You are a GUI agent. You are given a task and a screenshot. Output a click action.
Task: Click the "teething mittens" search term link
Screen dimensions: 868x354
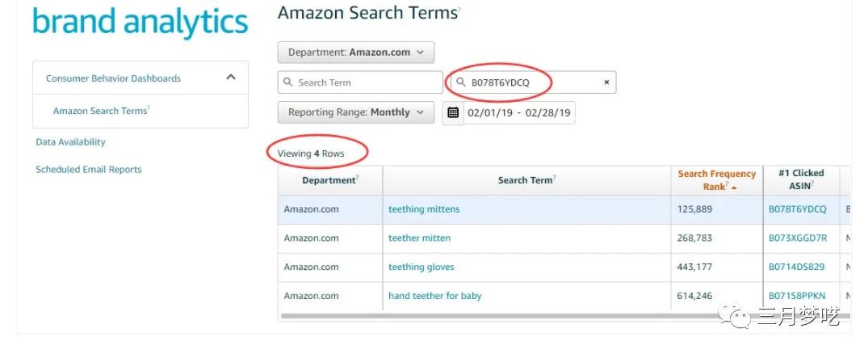[x=424, y=209]
